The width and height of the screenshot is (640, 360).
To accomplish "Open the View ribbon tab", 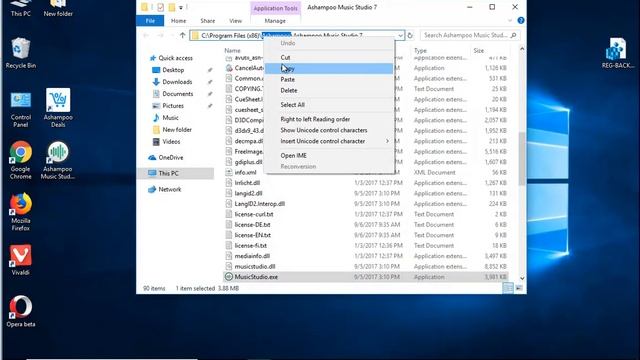I will [236, 21].
